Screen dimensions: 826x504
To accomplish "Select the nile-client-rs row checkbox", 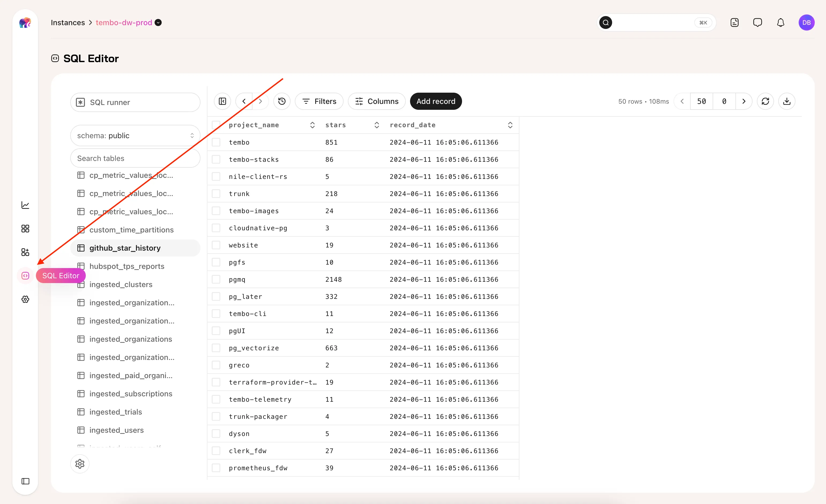I will click(216, 176).
